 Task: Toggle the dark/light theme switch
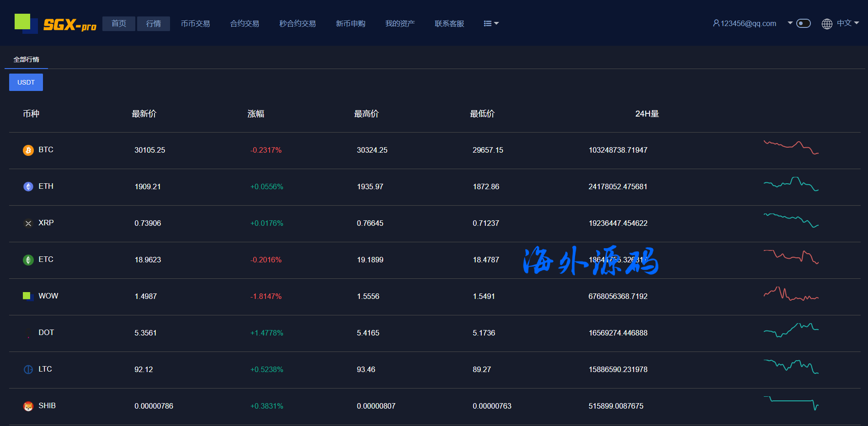803,23
